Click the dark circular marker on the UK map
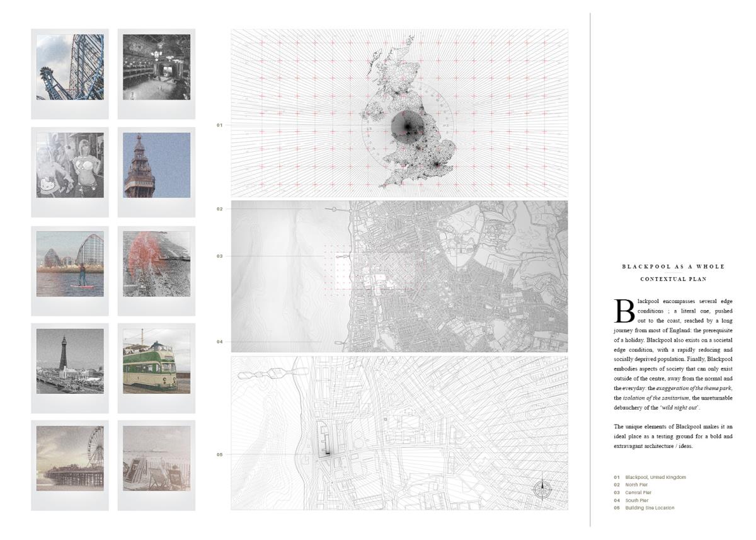 coord(406,125)
